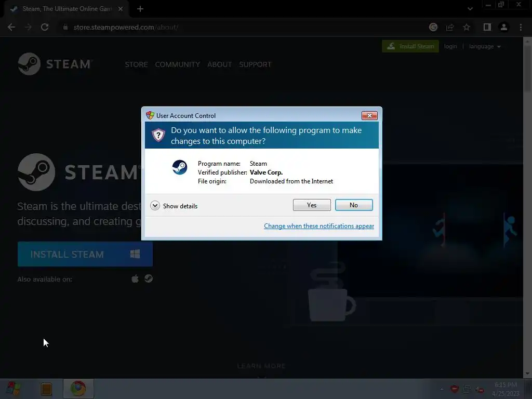Click Apple macOS availability icon
Screen dimensions: 532x399
(135, 279)
